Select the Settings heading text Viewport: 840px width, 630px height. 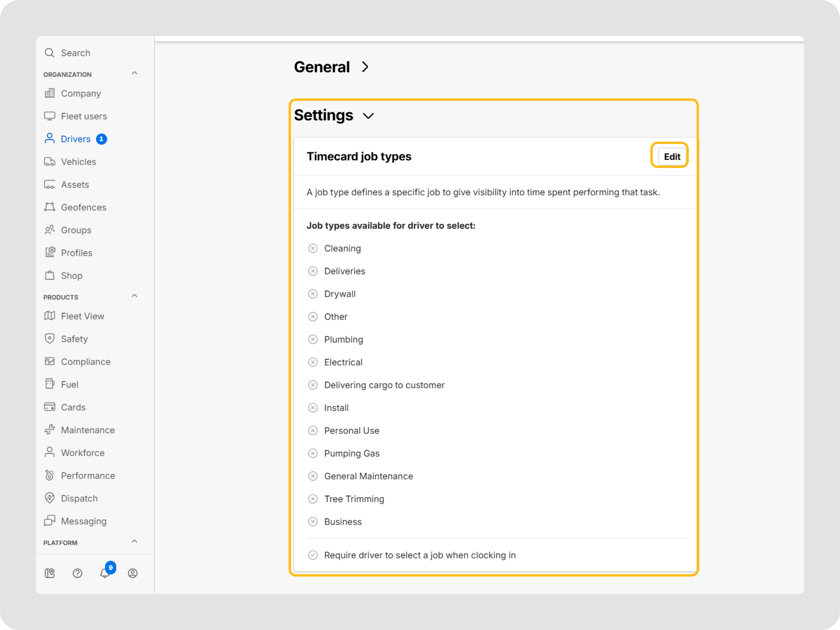pos(323,115)
